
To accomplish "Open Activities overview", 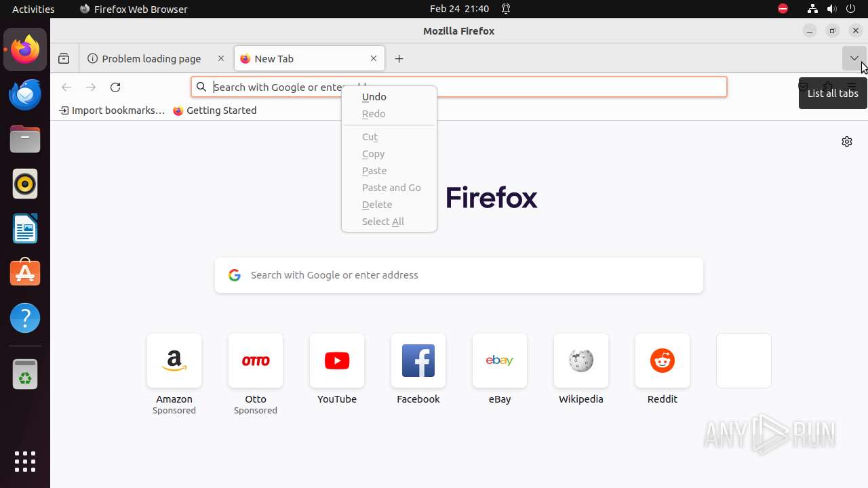I will point(33,9).
